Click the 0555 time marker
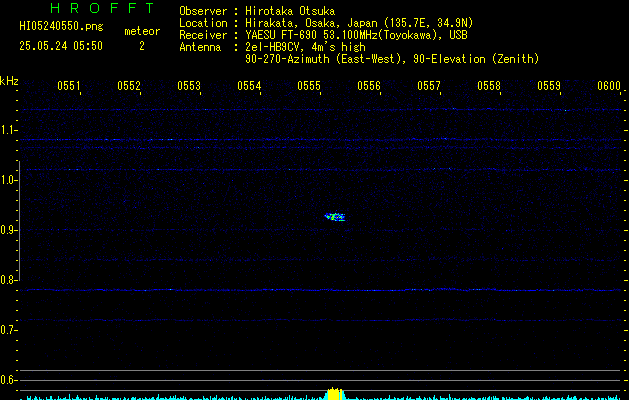 click(x=308, y=86)
